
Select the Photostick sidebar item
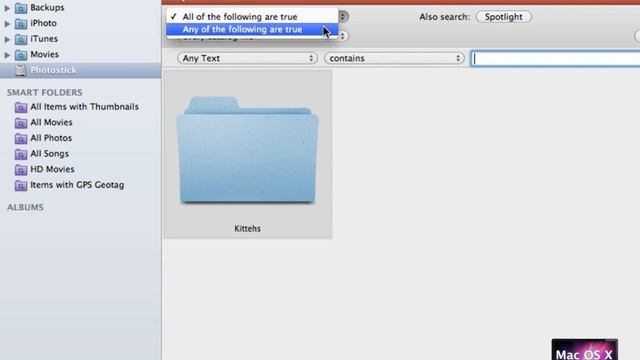[x=80, y=70]
